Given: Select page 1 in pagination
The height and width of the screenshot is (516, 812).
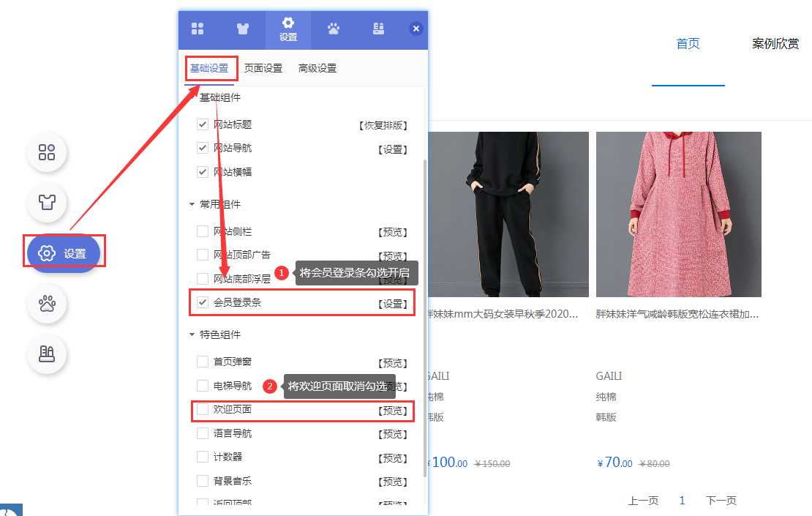Looking at the screenshot, I should coord(682,501).
